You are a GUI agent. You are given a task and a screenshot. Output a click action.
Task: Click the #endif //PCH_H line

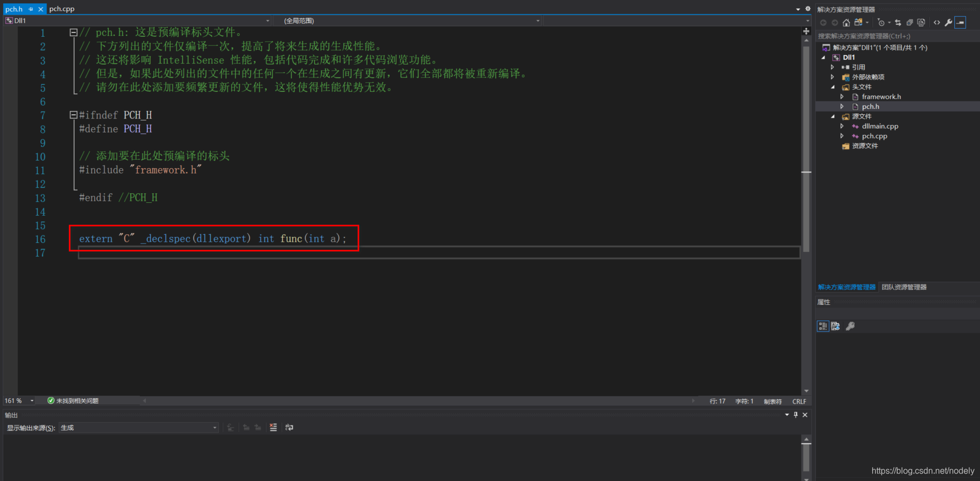coord(118,198)
